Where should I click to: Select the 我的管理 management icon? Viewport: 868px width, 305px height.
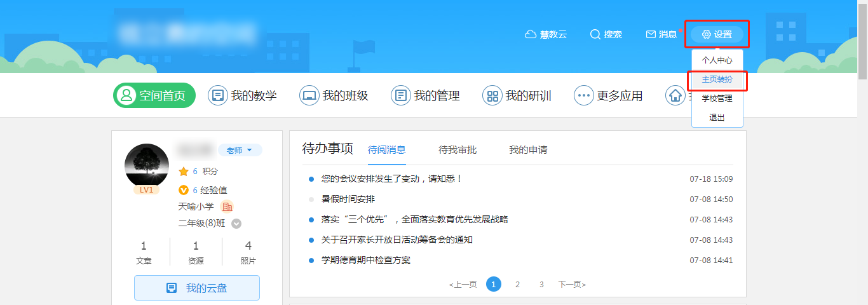(401, 96)
